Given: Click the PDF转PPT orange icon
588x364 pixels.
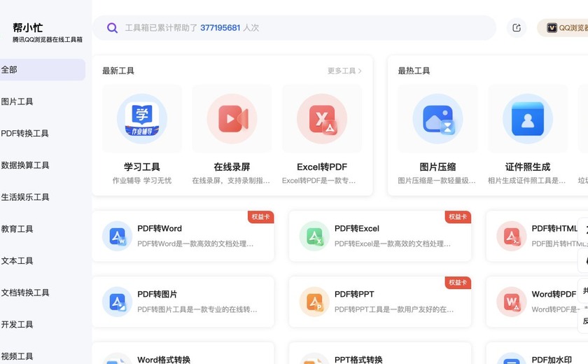Looking at the screenshot, I should (314, 302).
